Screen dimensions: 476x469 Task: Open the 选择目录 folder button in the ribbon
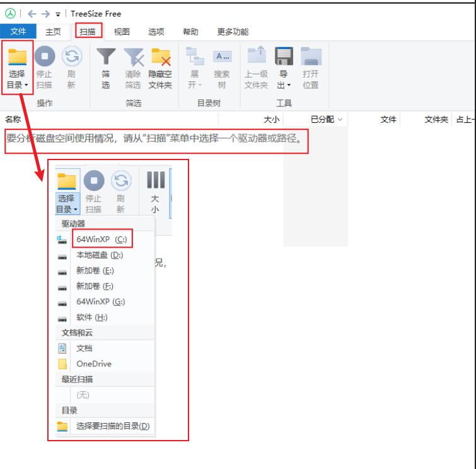pos(17,68)
